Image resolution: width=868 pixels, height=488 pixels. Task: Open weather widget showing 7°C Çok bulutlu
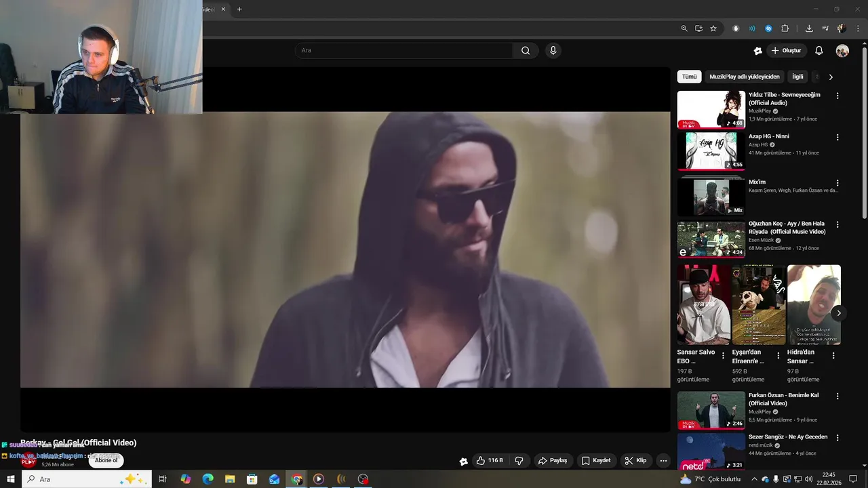coord(710,479)
